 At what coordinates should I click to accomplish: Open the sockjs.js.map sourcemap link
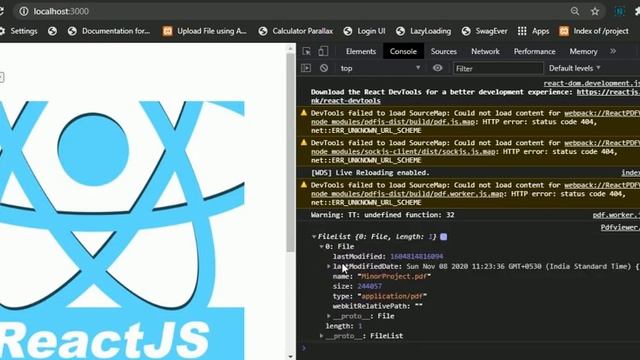tap(403, 152)
